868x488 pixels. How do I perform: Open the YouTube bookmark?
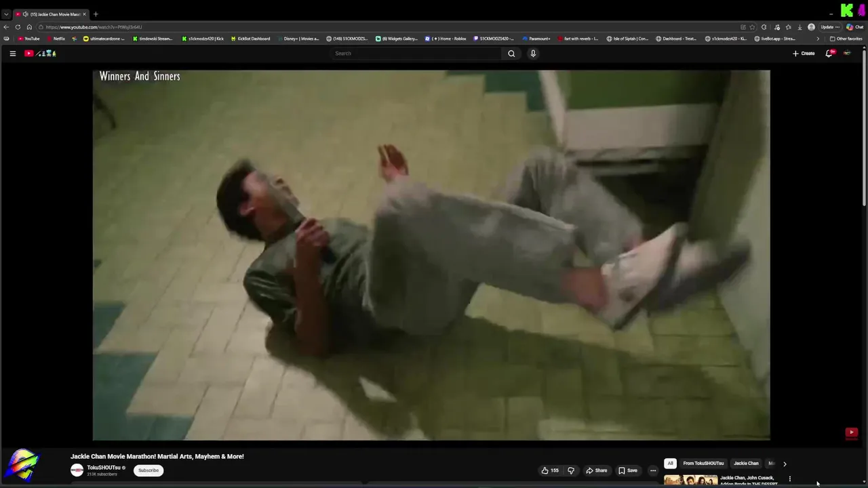point(28,39)
